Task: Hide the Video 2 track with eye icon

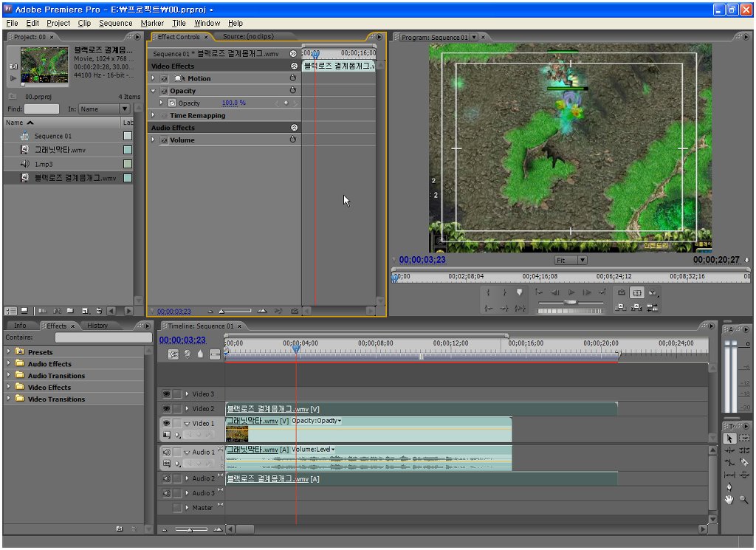Action: point(166,409)
